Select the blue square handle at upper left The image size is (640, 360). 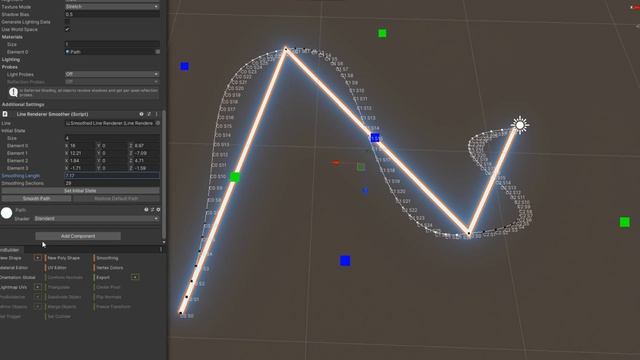tap(184, 66)
